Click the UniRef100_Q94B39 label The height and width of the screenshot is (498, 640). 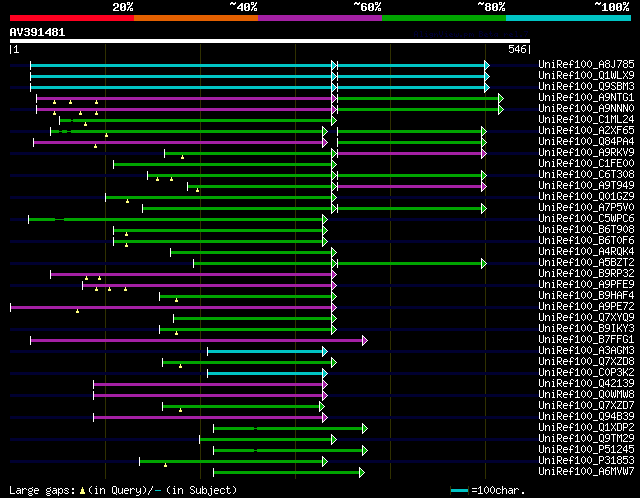586,417
